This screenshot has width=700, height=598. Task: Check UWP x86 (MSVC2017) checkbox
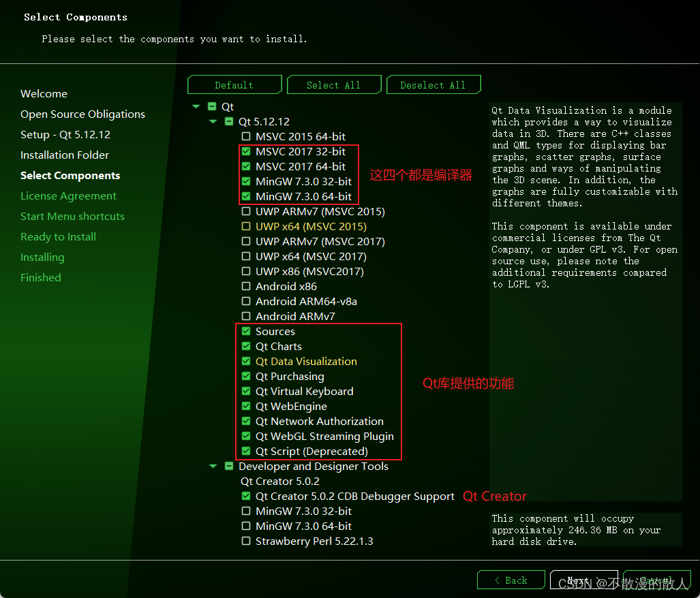pos(246,271)
